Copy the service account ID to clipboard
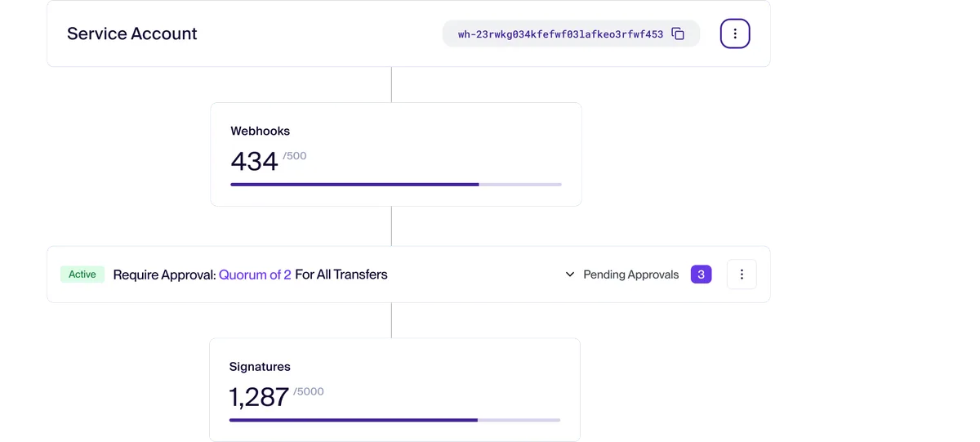This screenshot has height=442, width=980. (678, 33)
